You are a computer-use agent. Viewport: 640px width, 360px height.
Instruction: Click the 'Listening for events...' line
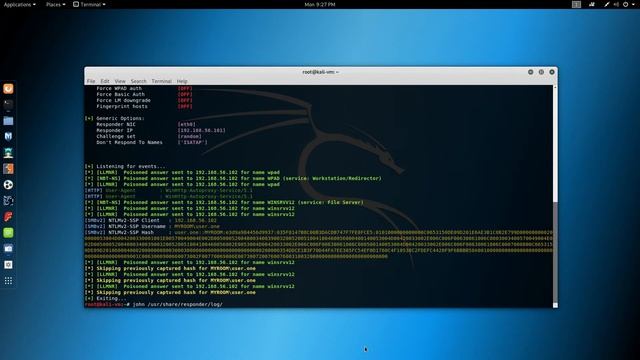(125, 167)
